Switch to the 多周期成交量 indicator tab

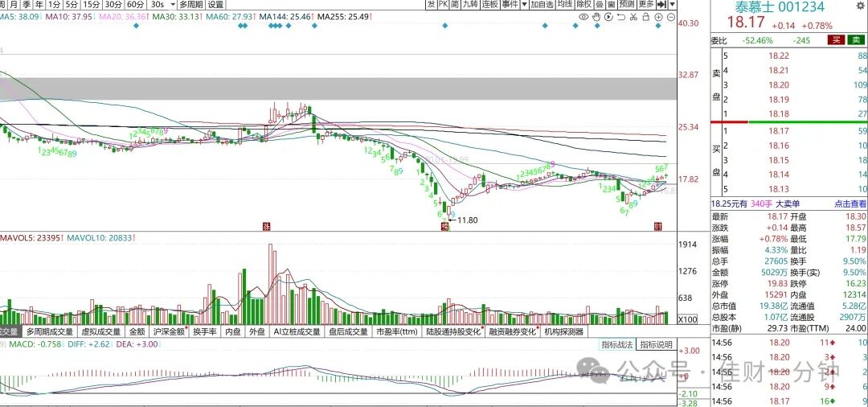pos(50,331)
